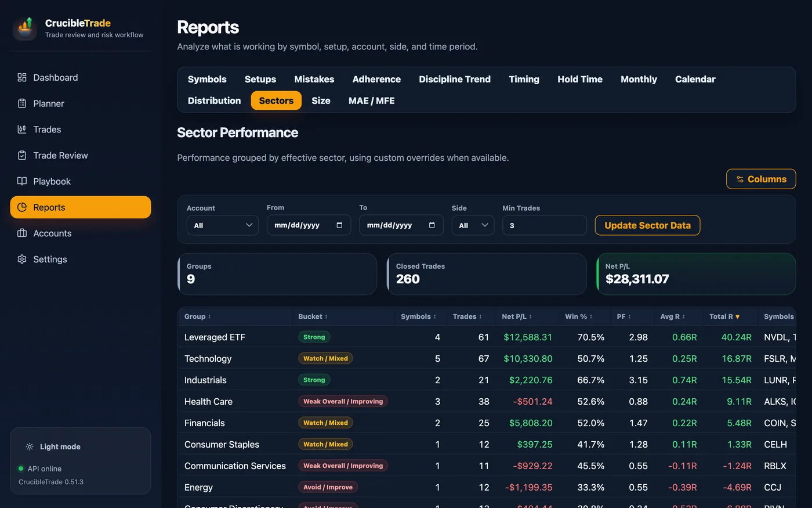Click the Playbook book icon
The height and width of the screenshot is (508, 812).
pyautogui.click(x=22, y=181)
